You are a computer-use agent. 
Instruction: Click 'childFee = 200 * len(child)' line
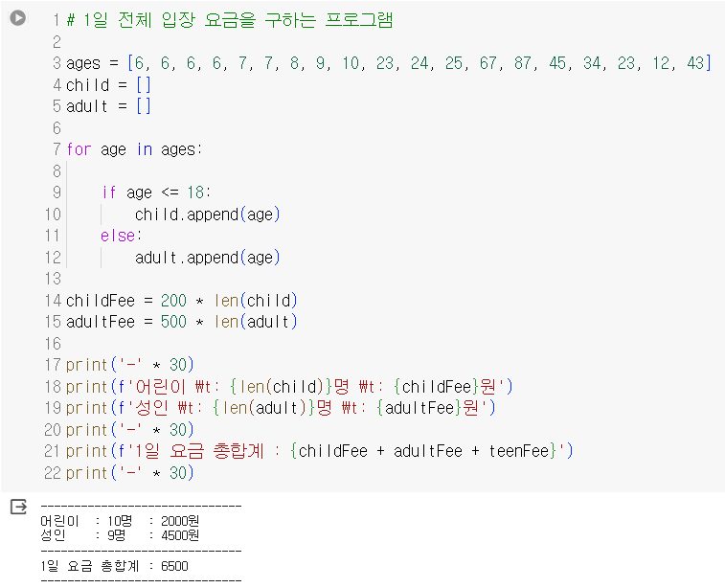click(x=182, y=301)
